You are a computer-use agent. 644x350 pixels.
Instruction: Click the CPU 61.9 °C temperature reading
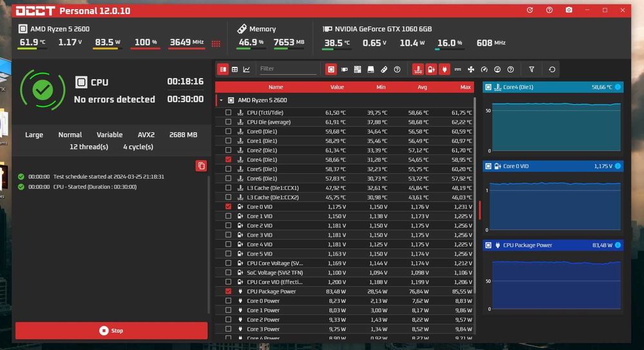32,42
